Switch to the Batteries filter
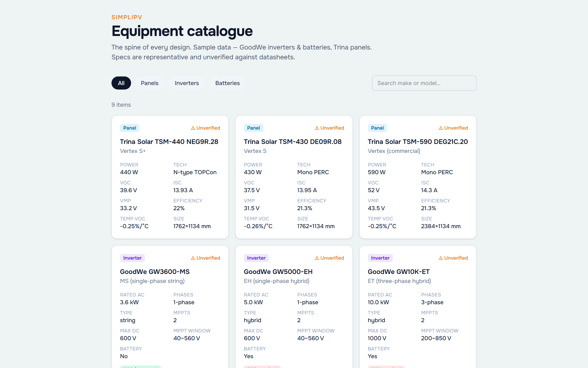 point(227,83)
